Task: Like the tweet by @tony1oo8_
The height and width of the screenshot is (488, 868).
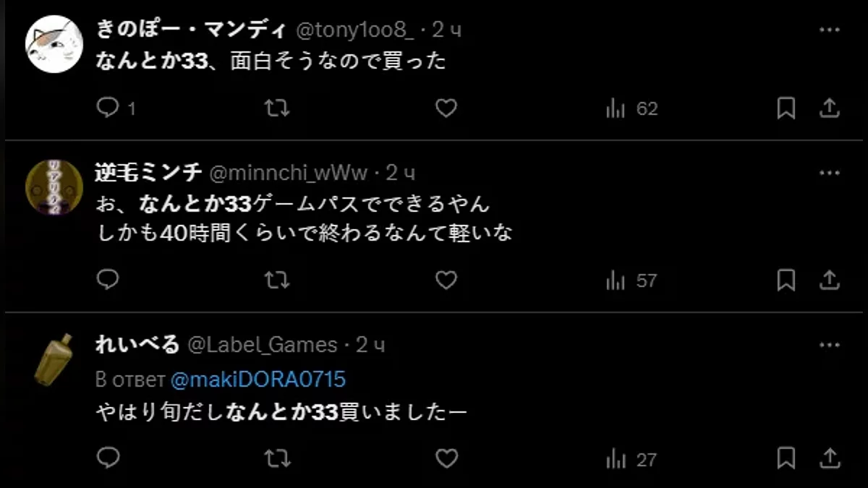Action: click(x=446, y=108)
